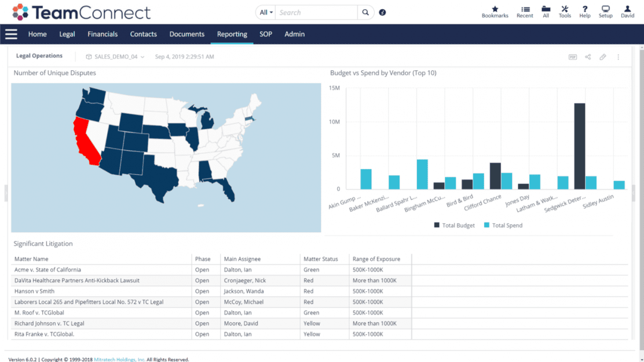Toggle the Total Spend legend entry

click(x=503, y=225)
